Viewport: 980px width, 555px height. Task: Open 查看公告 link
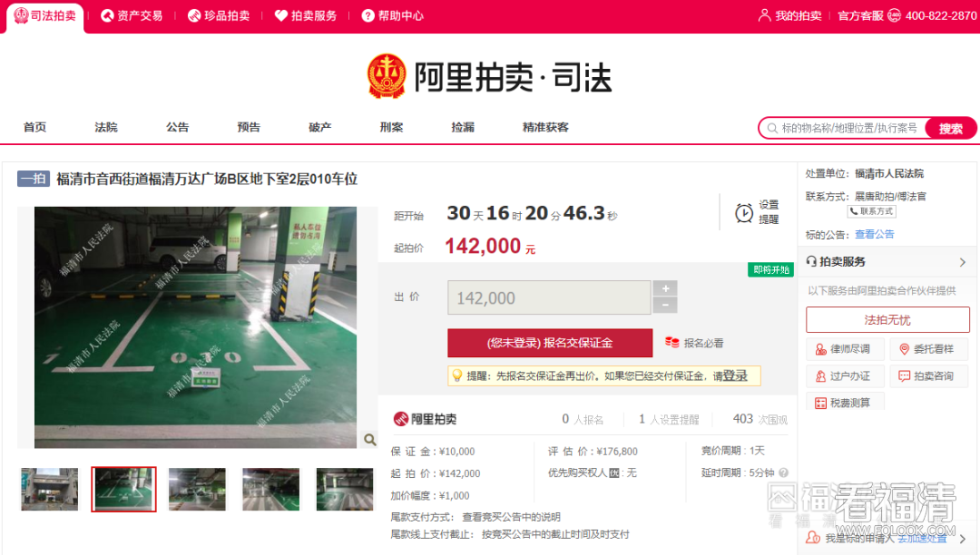point(875,234)
